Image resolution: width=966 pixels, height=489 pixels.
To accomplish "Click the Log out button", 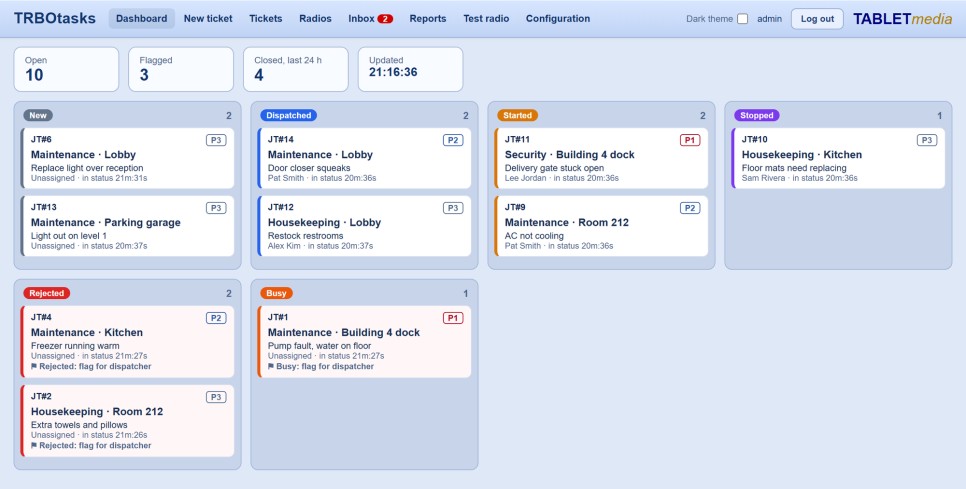I will tap(817, 19).
